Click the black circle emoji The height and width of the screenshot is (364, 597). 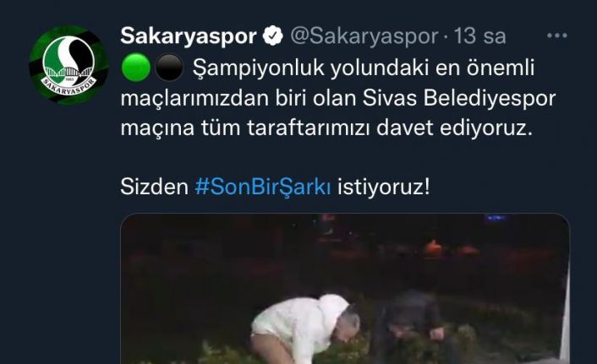click(x=169, y=68)
